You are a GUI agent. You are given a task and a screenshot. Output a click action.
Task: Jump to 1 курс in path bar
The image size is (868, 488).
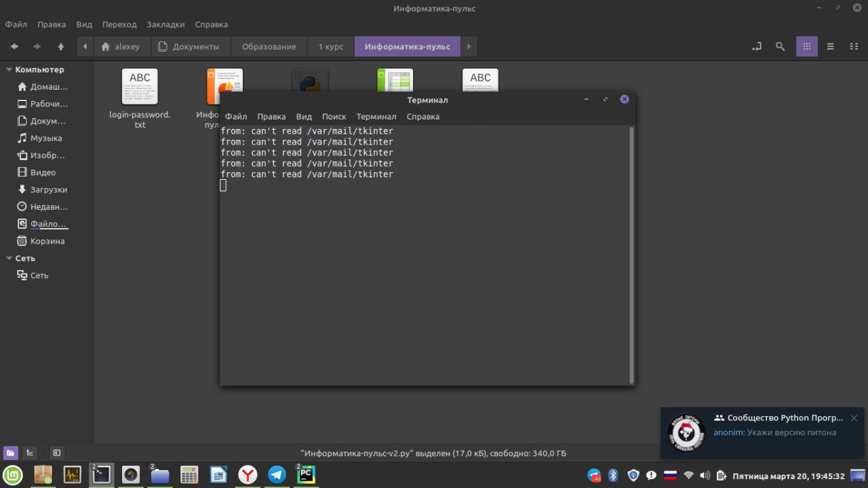[x=331, y=47]
